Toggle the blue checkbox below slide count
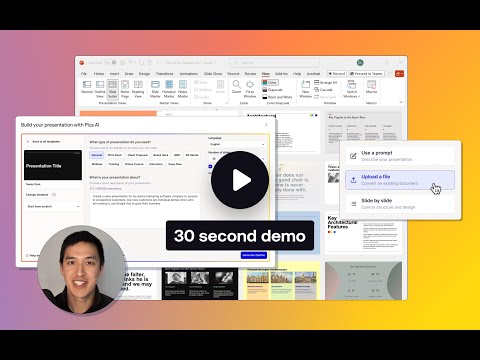This screenshot has width=480, height=360. coord(210,166)
